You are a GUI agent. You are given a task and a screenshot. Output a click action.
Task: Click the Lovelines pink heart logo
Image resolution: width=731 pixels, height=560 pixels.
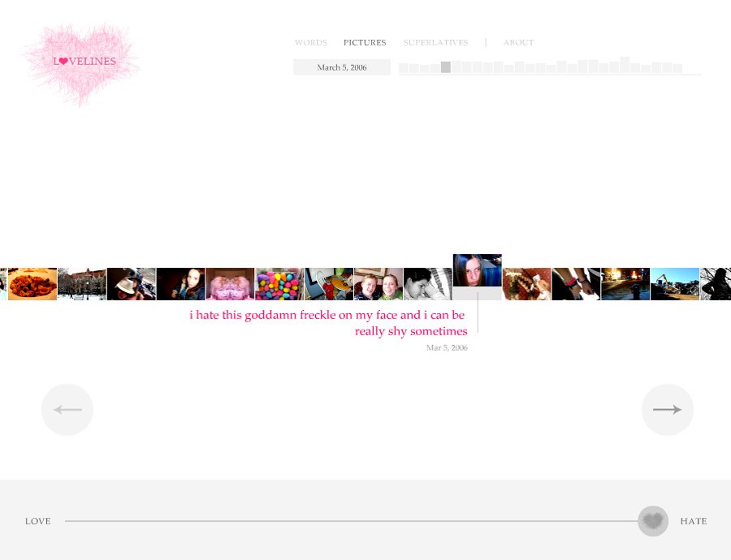coord(83,62)
